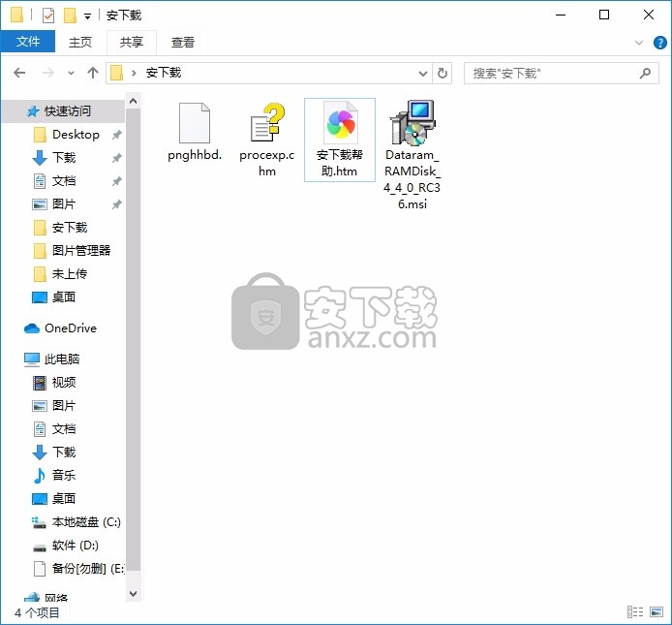Switch to the 共享 ribbon tab
Viewport: 672px width, 625px height.
tap(131, 42)
